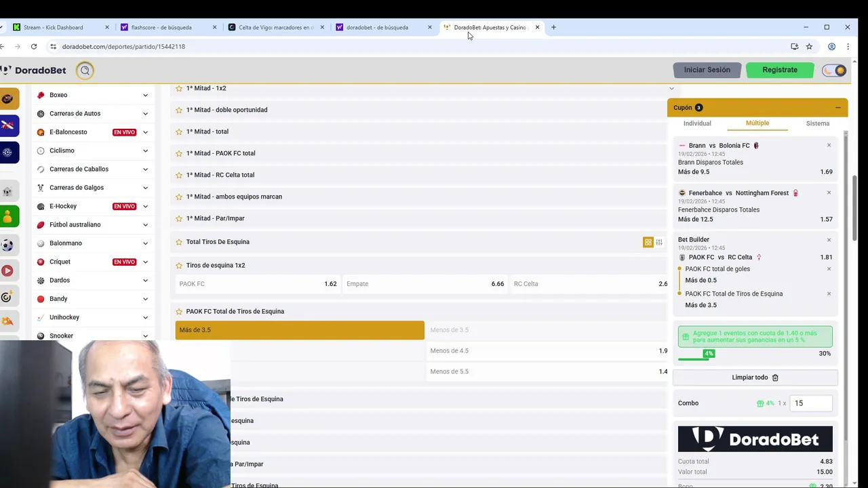868x488 pixels.
Task: Click the DoradoBet banner in coupon
Action: 755,439
